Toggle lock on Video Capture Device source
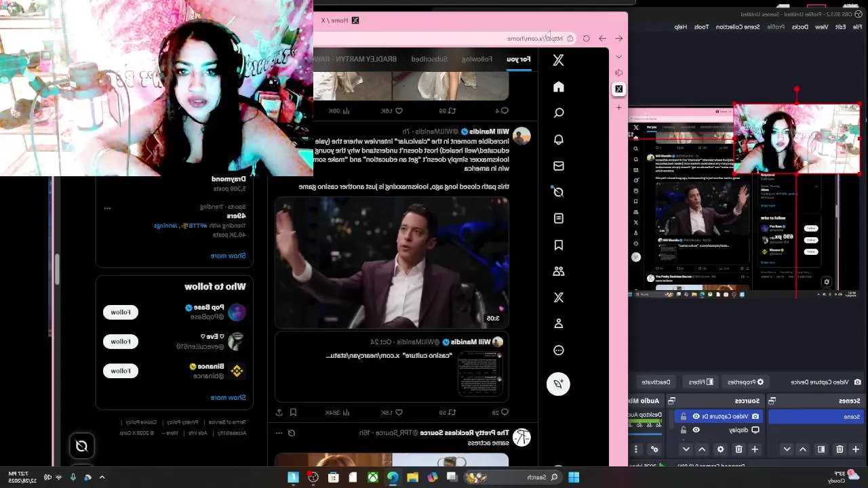 click(x=683, y=416)
